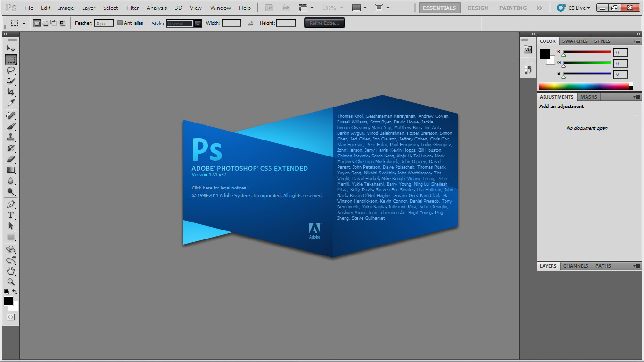Image resolution: width=644 pixels, height=362 pixels.
Task: Launch Mini Bridge from the application bar
Action: coord(286,8)
